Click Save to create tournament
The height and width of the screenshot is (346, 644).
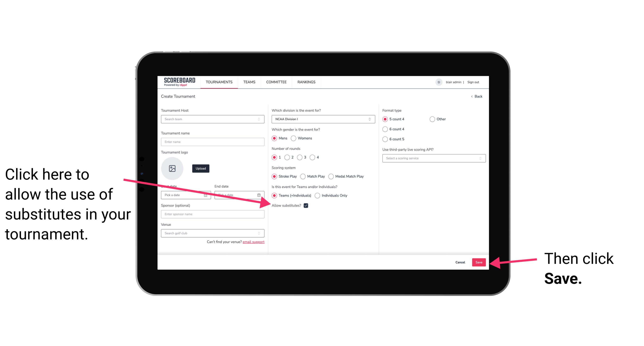click(479, 262)
